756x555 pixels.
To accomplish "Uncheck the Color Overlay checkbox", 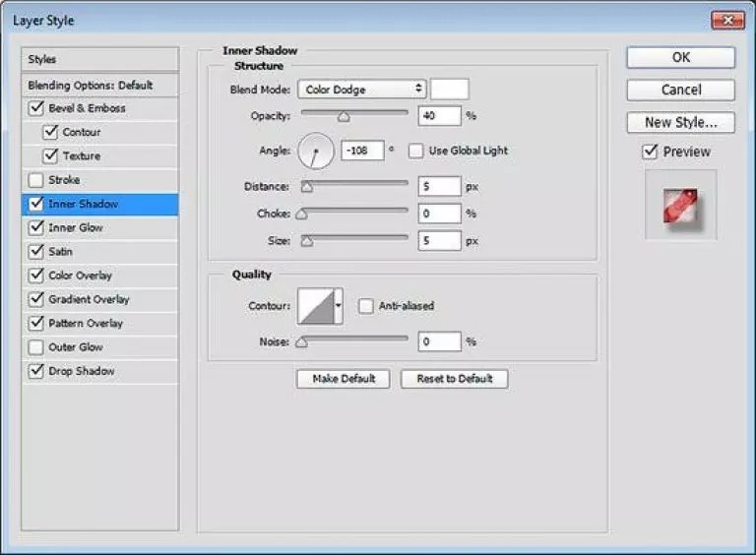I will pyautogui.click(x=36, y=276).
